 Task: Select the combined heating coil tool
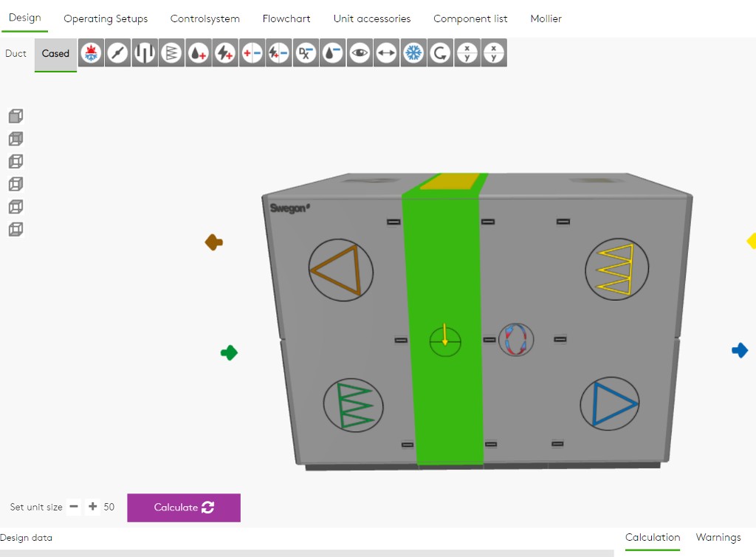pos(252,52)
